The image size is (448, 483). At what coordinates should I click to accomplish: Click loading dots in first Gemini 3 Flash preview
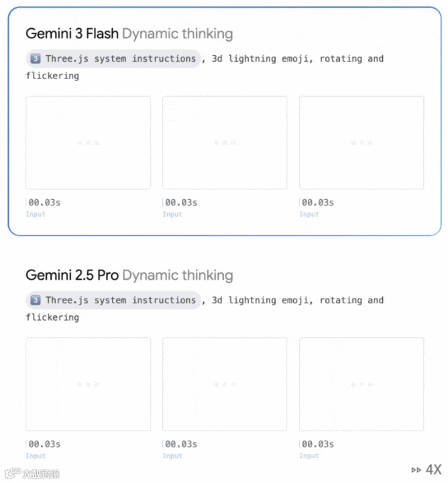point(88,142)
